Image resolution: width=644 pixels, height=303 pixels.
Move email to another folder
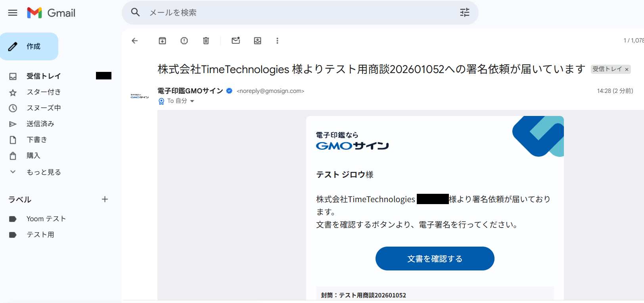[x=257, y=41]
